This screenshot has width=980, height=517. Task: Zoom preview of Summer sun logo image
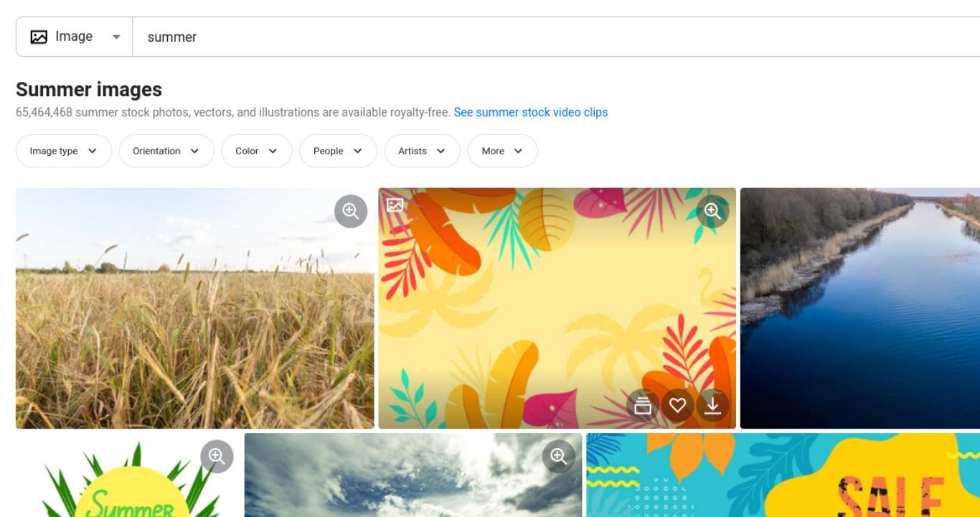(x=217, y=456)
